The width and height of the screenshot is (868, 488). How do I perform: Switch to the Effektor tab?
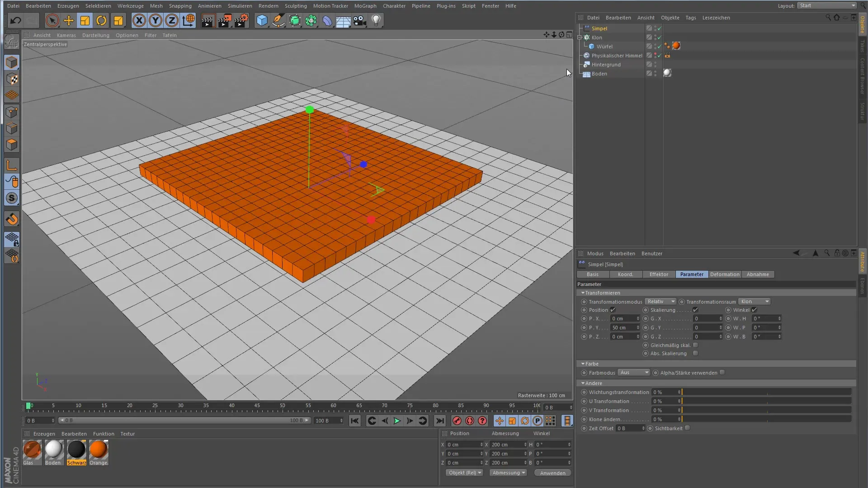659,274
